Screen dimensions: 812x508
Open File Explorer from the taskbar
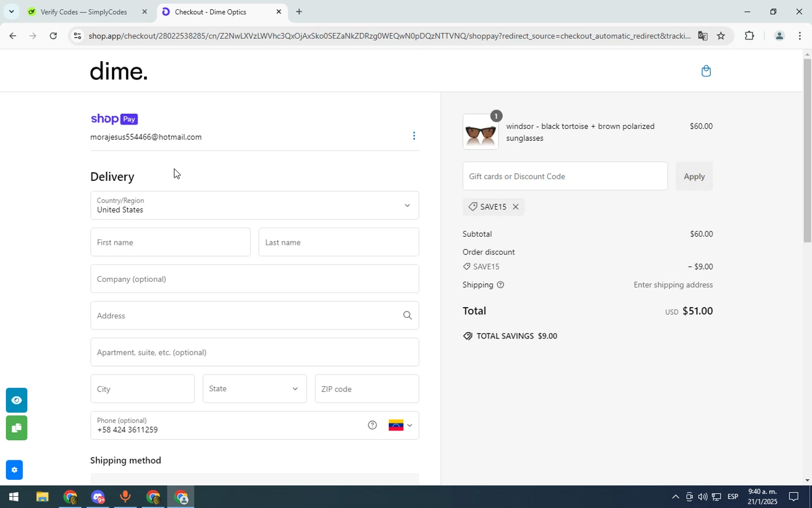coord(42,497)
